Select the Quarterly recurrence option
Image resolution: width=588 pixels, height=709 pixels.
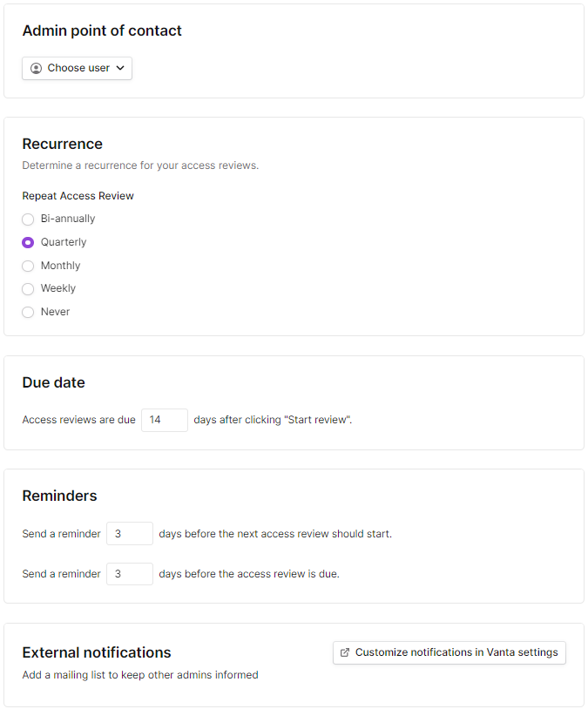click(28, 243)
